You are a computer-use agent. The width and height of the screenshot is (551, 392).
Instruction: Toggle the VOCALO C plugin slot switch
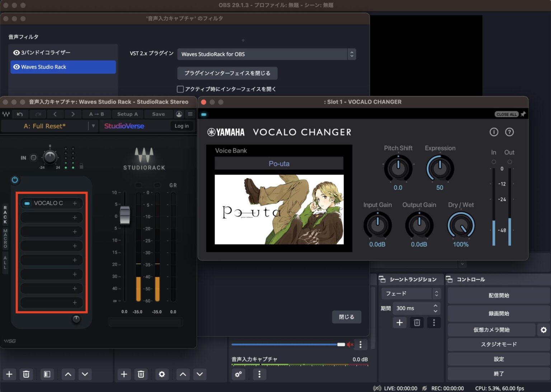27,203
